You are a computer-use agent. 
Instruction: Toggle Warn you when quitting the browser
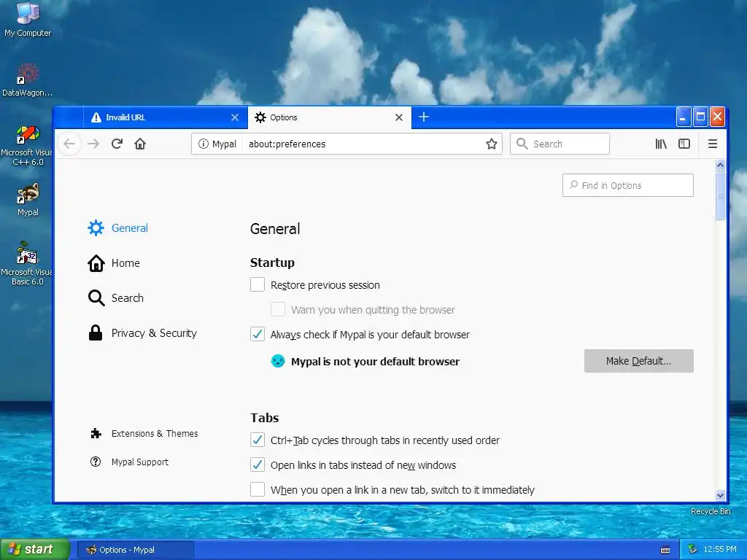[278, 309]
